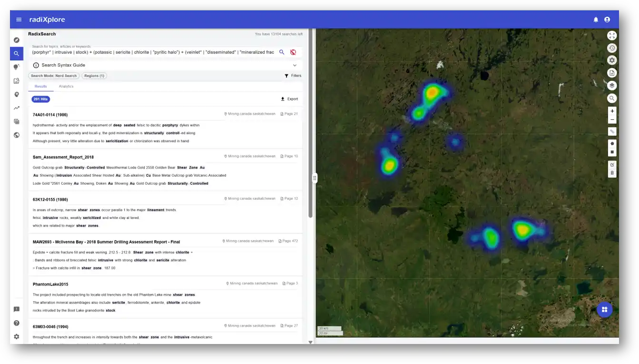Screen dimensions: 639x364
Task: Clear the search with red cancel icon
Action: [x=293, y=52]
